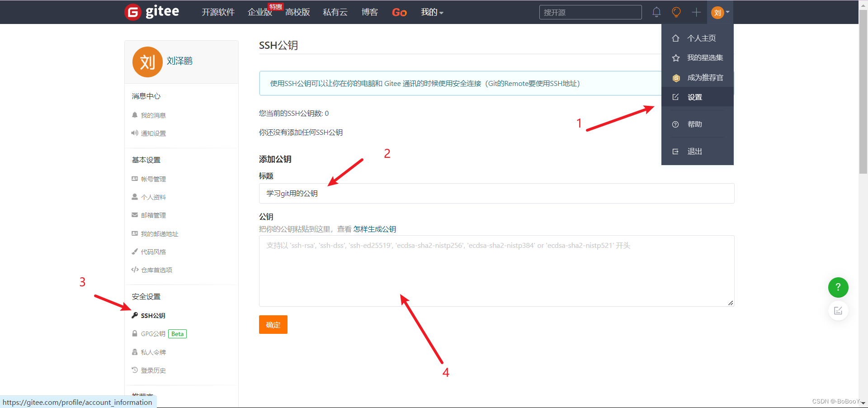The image size is (868, 408).
Task: Click the exit icon beside 退出
Action: tap(675, 152)
